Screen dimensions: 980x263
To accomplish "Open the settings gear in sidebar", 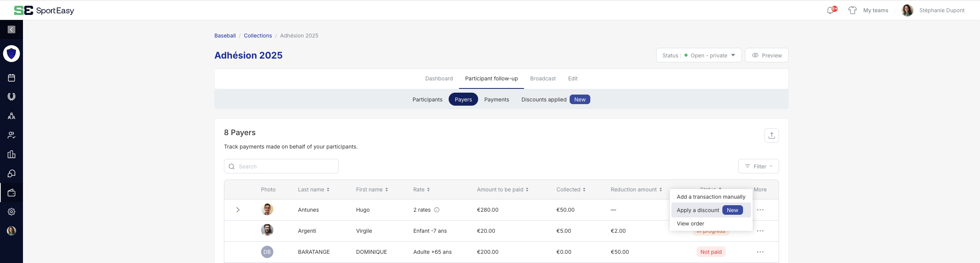I will pos(11,212).
